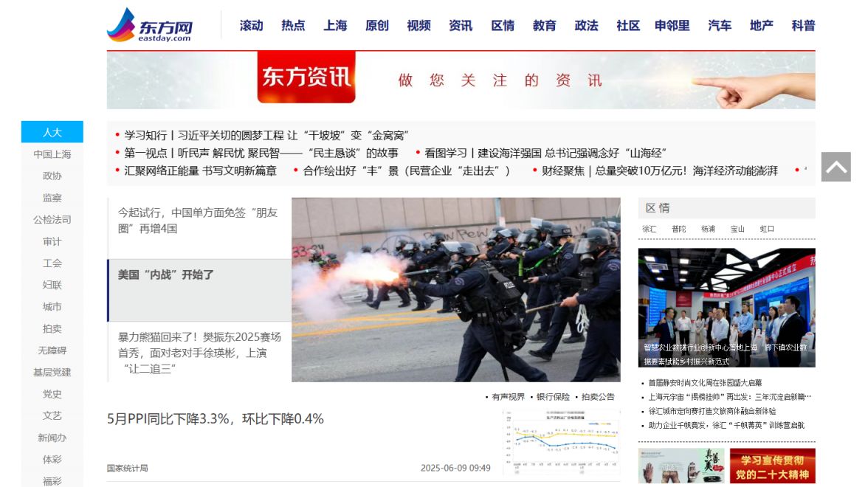The image size is (868, 487).
Task: Open the 公检法司 sidebar entry
Action: [x=52, y=220]
